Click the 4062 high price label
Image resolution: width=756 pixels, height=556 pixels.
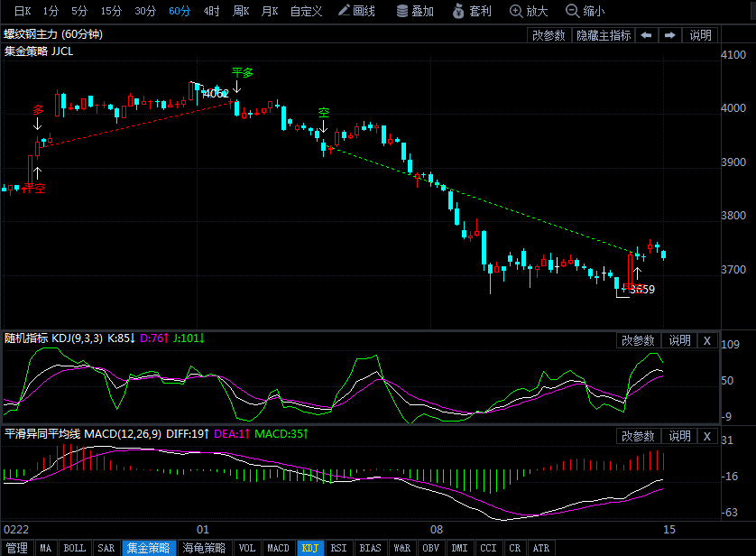216,94
